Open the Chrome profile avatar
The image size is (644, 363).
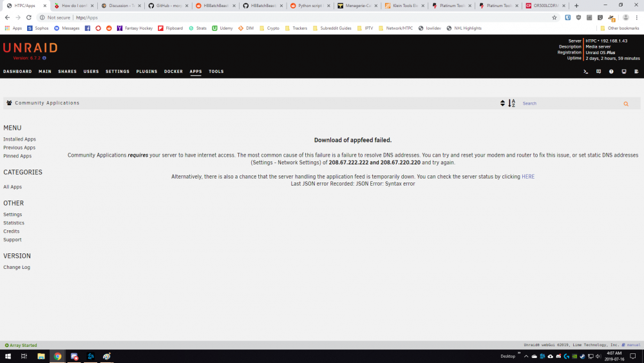(x=625, y=17)
